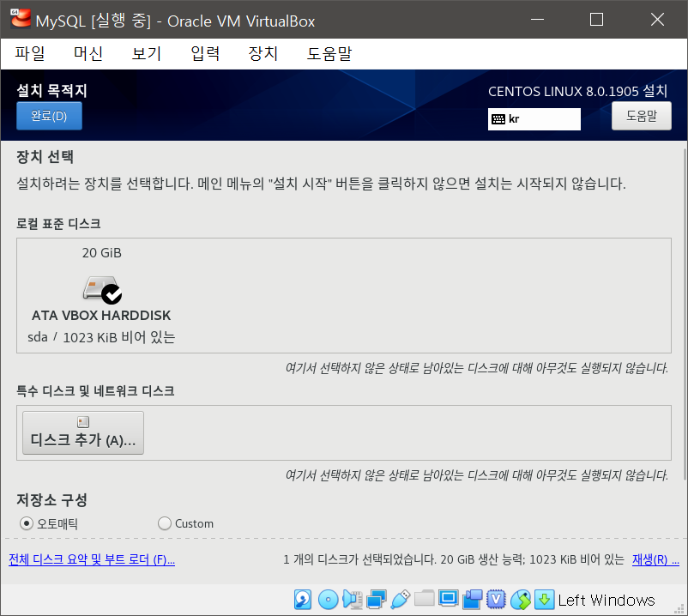Click the mouse integration status icon

click(521, 600)
